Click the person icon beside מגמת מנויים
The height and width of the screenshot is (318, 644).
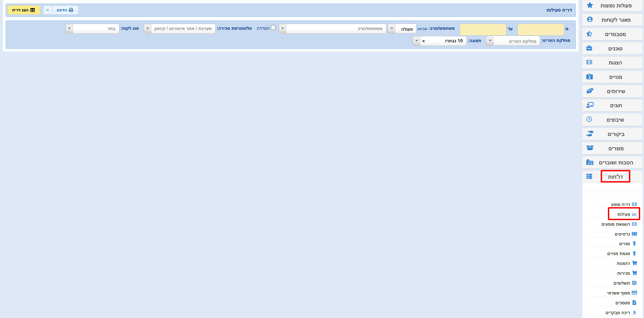click(x=634, y=253)
